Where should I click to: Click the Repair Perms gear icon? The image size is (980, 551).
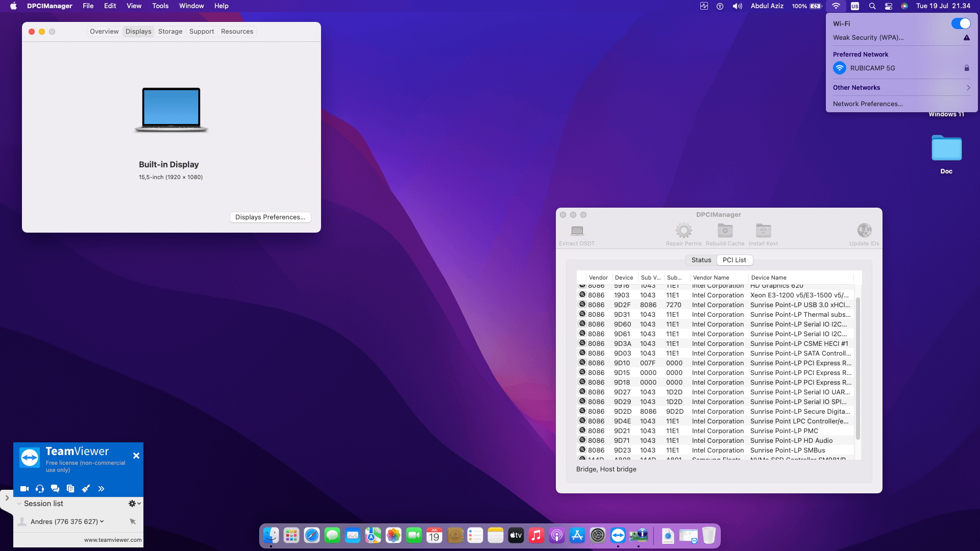(683, 231)
